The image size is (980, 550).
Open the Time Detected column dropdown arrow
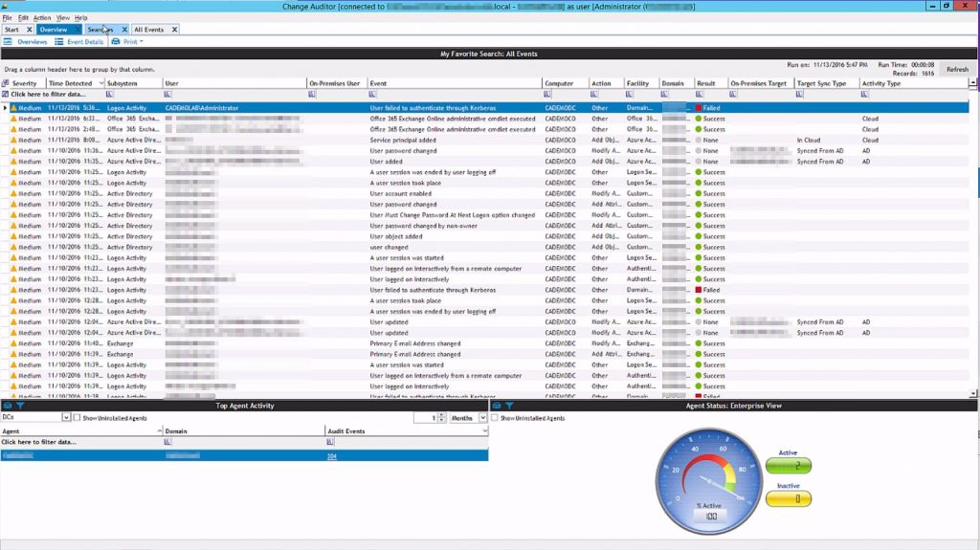point(100,83)
